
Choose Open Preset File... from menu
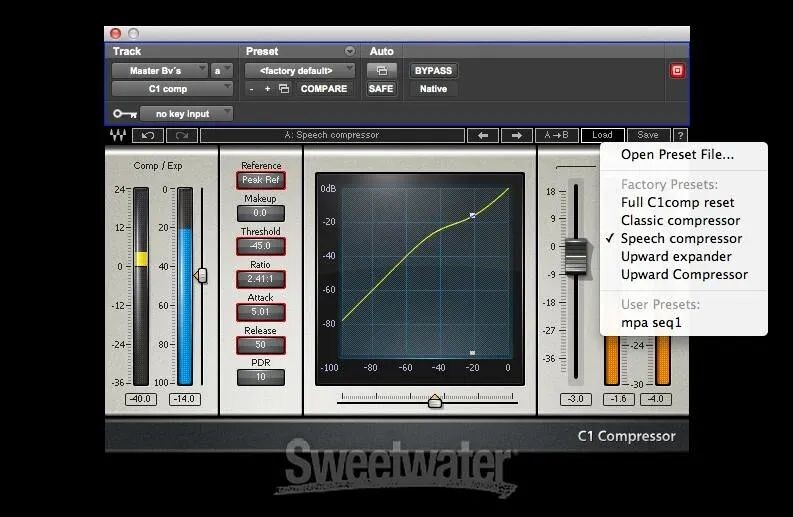click(677, 154)
